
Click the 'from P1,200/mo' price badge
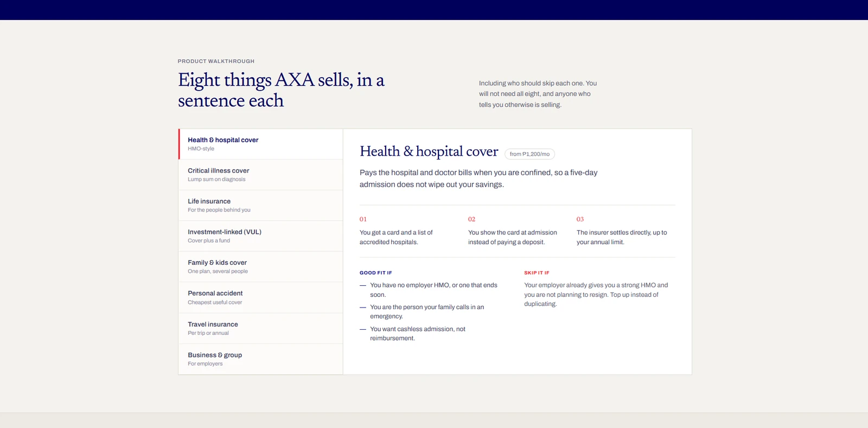(x=529, y=154)
